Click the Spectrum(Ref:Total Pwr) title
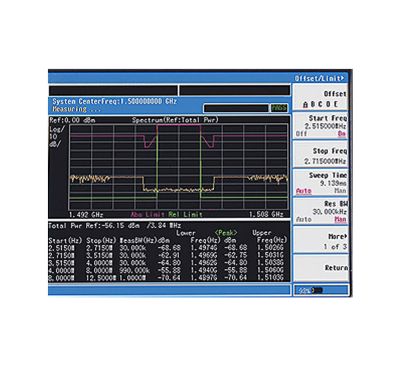 coord(175,120)
